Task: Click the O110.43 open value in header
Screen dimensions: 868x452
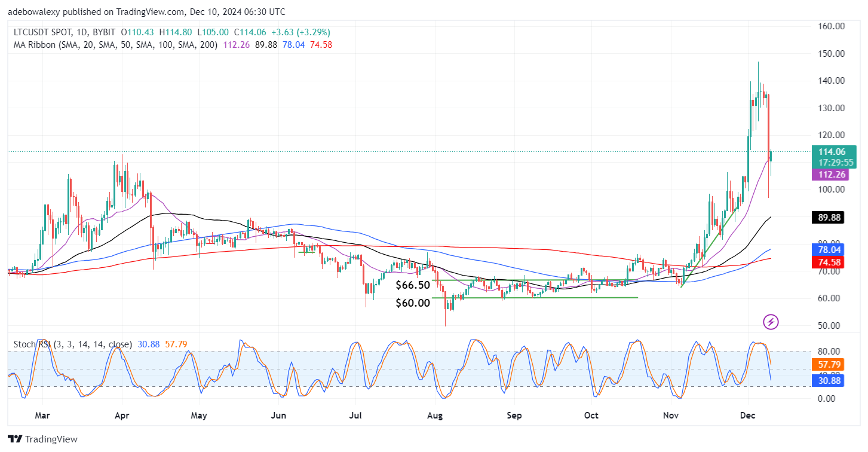Action: [x=136, y=32]
